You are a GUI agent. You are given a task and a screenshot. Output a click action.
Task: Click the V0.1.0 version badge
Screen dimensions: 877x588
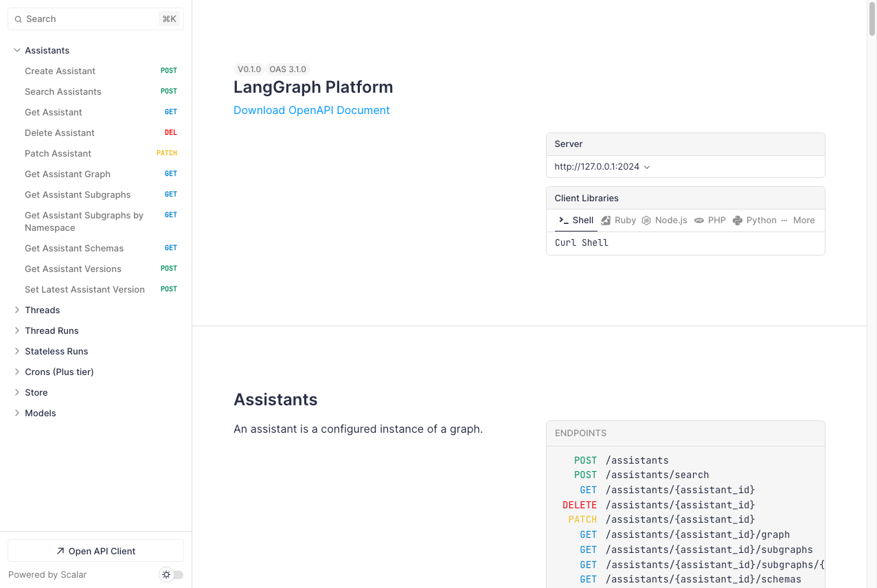[x=249, y=69]
